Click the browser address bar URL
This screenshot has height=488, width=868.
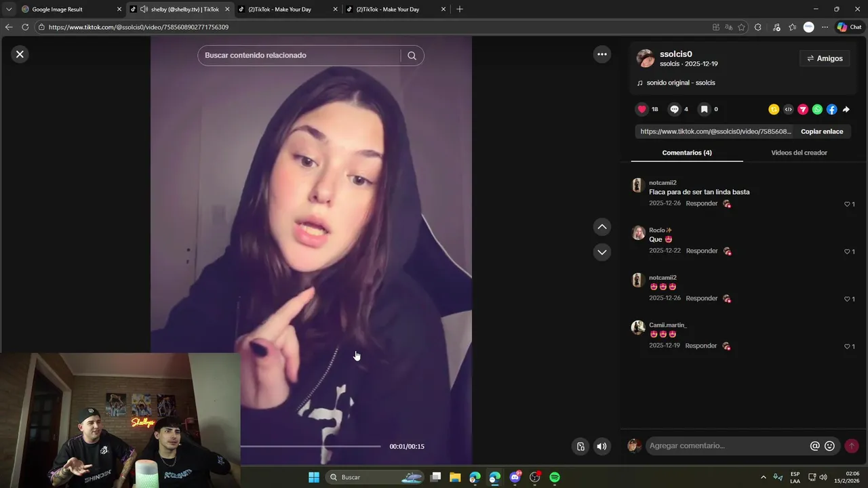pyautogui.click(x=138, y=27)
